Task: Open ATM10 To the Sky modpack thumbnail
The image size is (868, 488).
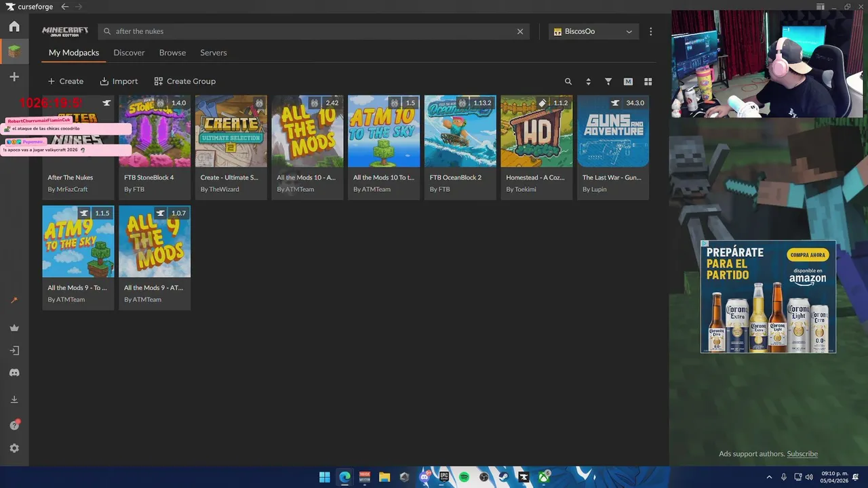Action: click(384, 131)
